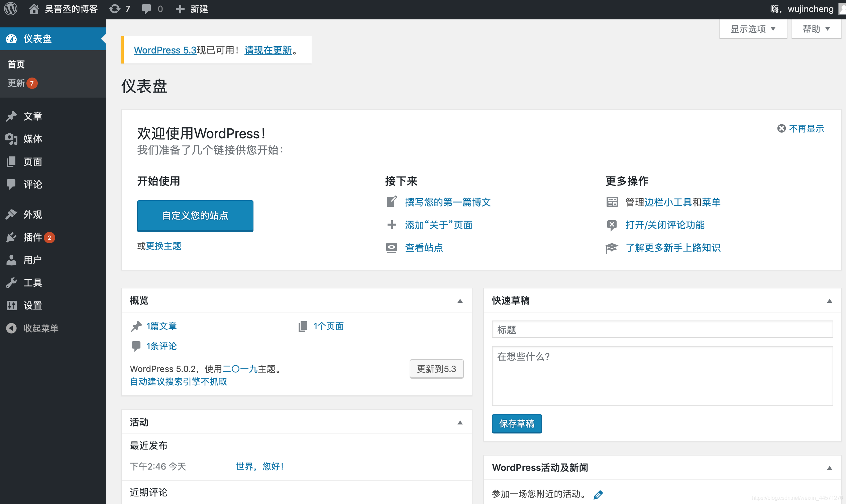Open the 二〇一九 theme link

pyautogui.click(x=239, y=369)
